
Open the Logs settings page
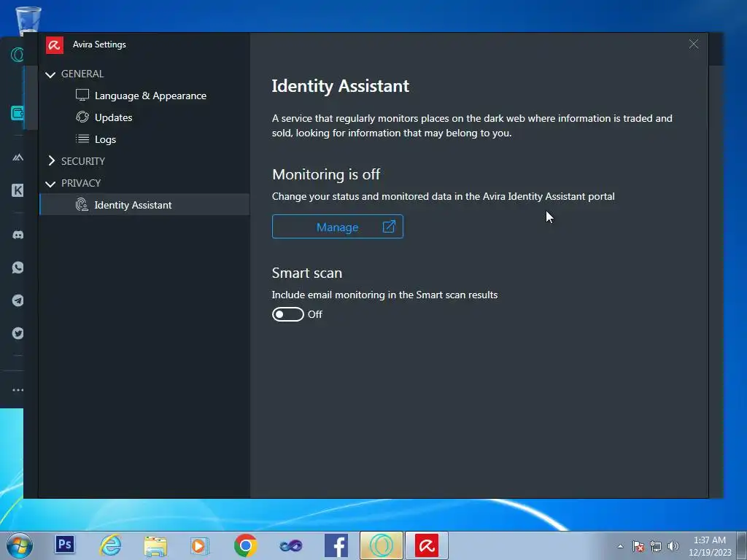[x=105, y=139]
